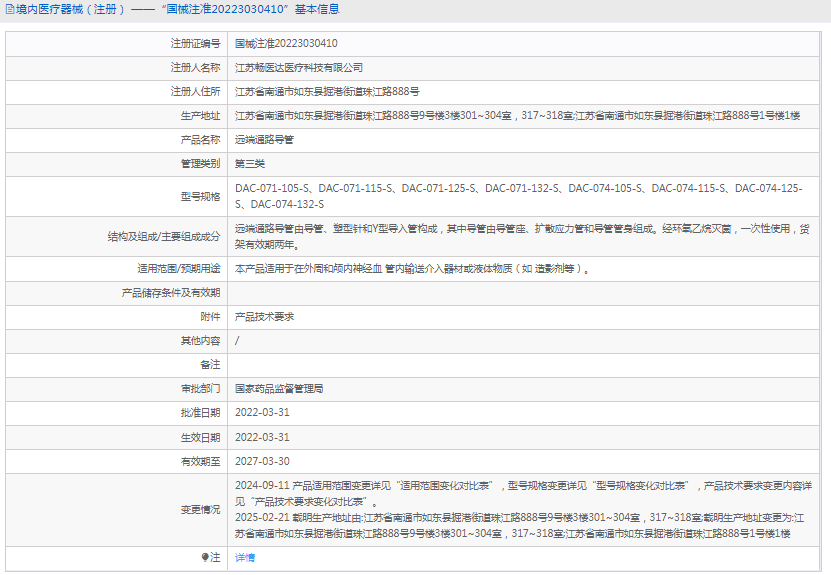
Task: Click the 结构及组成/主要组成成分 label
Action: coord(164,236)
